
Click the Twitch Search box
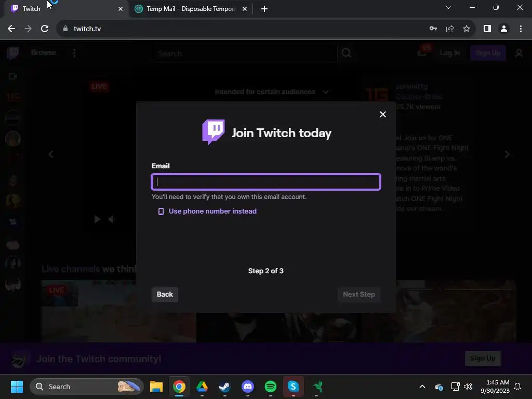(x=245, y=54)
